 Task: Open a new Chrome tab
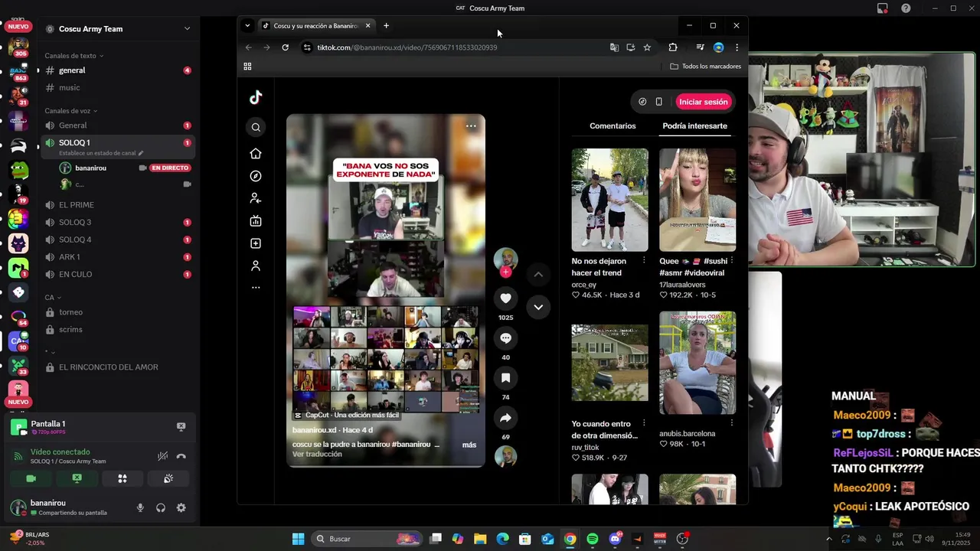[386, 25]
